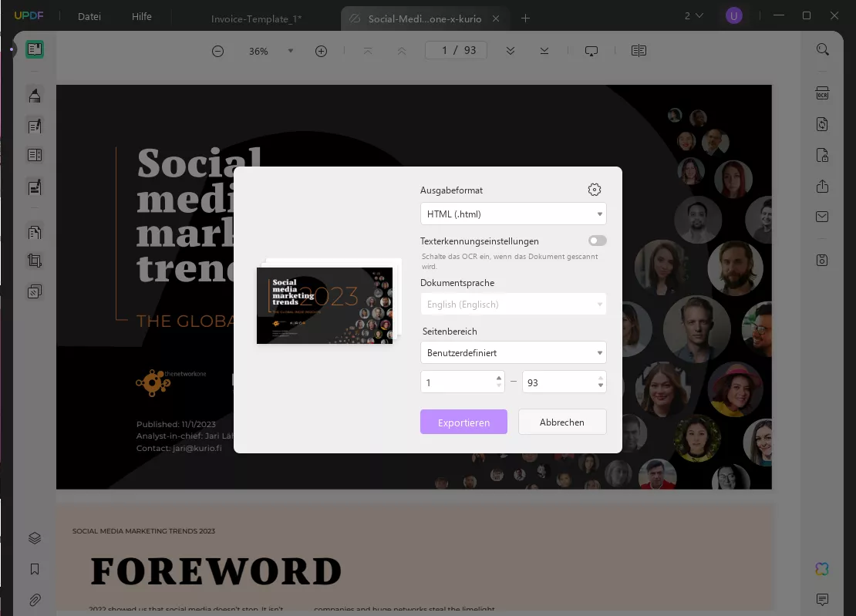Open the page display layout options
Screen dimensions: 856x616
pyautogui.click(x=639, y=51)
